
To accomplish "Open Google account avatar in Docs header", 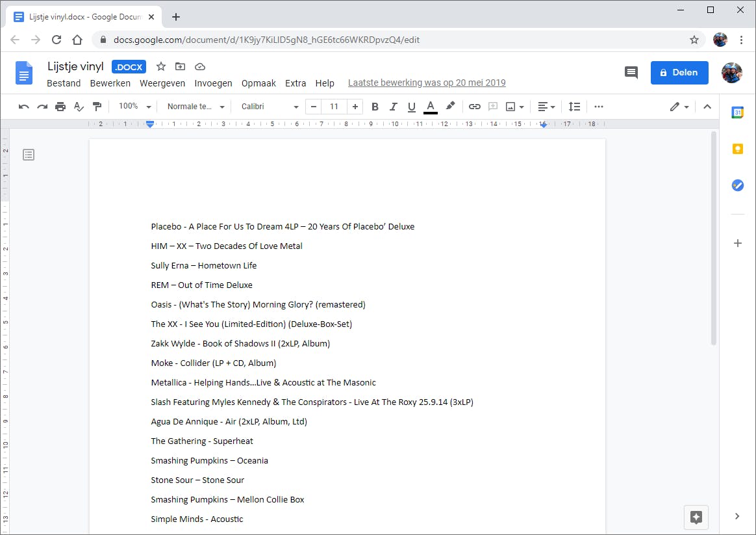I will (731, 73).
